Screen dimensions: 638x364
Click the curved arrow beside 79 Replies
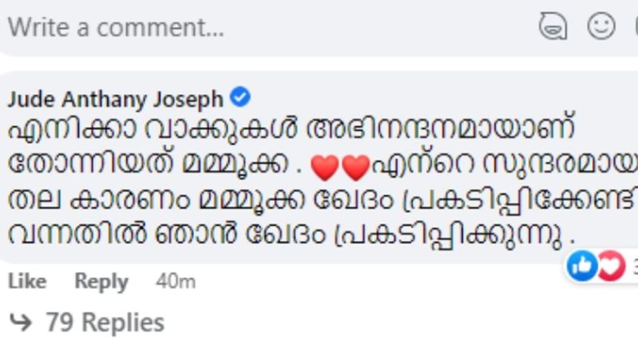point(20,323)
